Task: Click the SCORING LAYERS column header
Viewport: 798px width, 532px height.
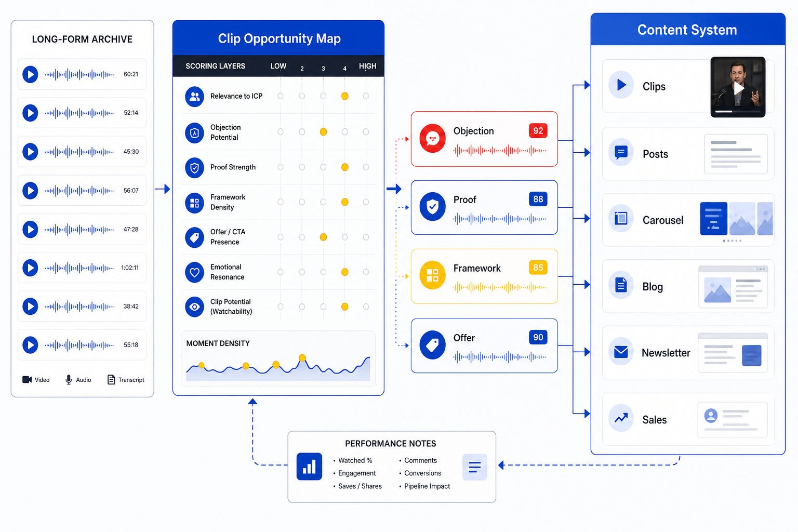Action: point(215,66)
